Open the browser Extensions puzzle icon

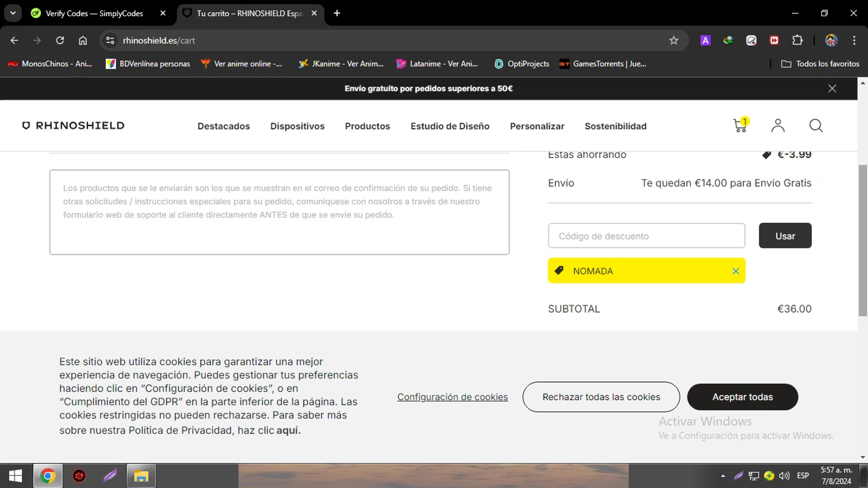coord(797,41)
